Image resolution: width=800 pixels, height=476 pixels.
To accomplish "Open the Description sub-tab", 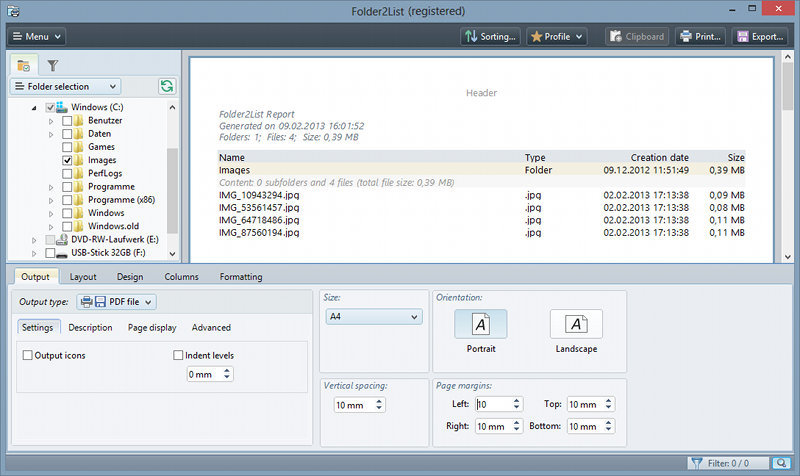I will (x=90, y=328).
